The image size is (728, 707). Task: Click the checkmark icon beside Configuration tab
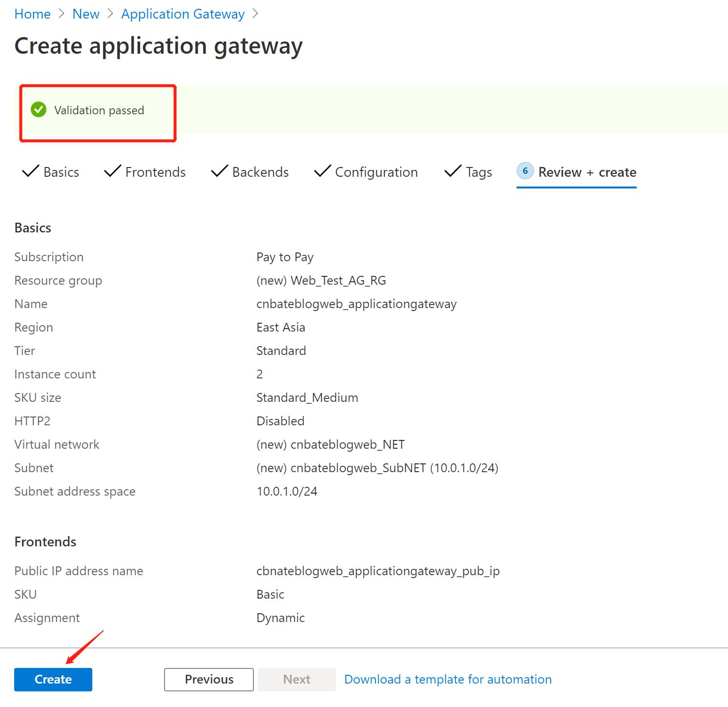(x=322, y=171)
